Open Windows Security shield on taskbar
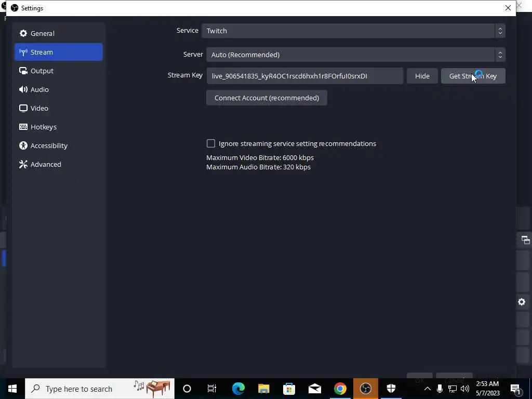The width and height of the screenshot is (532, 399). [x=391, y=389]
